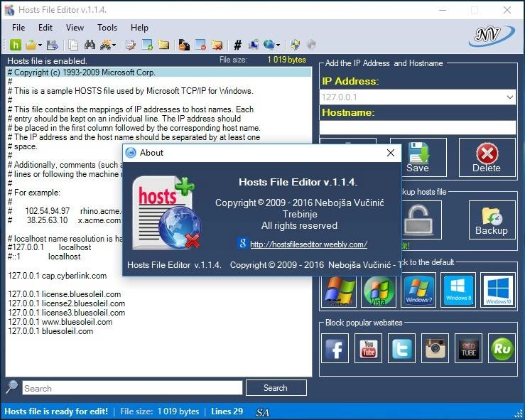The height and width of the screenshot is (420, 525).
Task: Expand the open folder dropdown arrow
Action: (40, 45)
